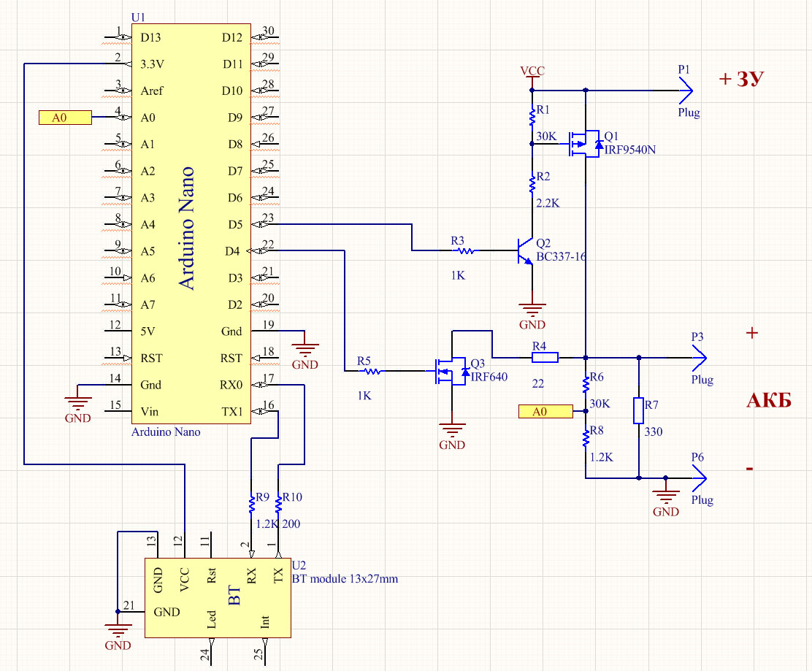
Task: Click the TX1 pin label on Arduino
Action: click(x=232, y=412)
